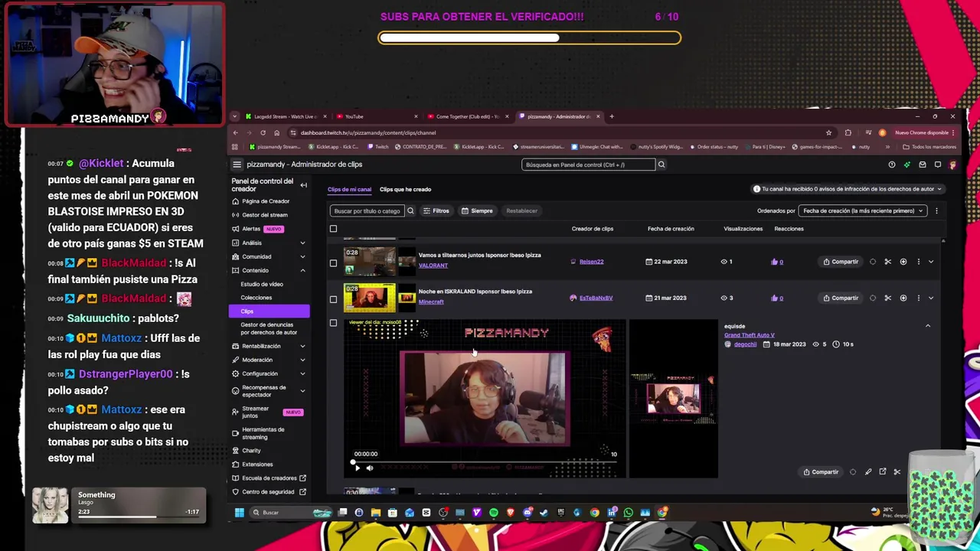Open Reisen22 creator profile link
980x551 pixels.
pyautogui.click(x=591, y=262)
